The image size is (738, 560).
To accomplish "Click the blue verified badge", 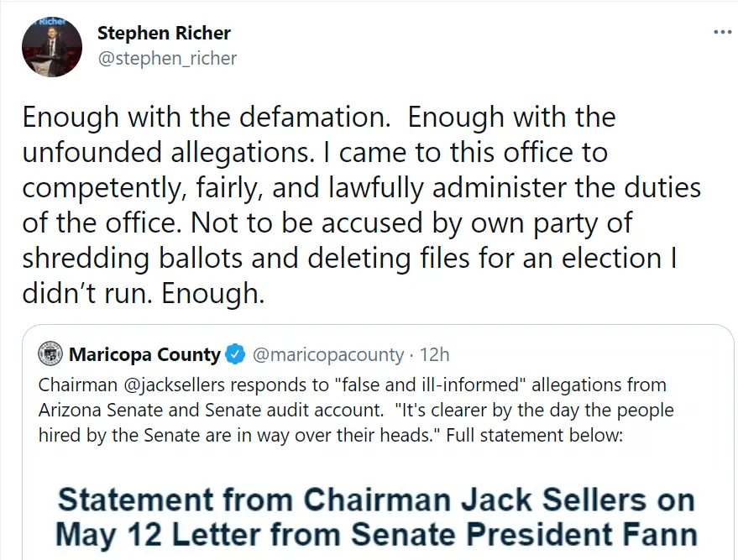I will (x=236, y=355).
